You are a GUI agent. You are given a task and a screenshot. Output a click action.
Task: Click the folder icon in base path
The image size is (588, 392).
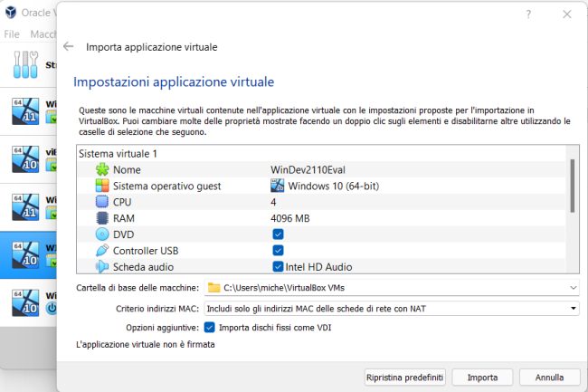pos(214,288)
